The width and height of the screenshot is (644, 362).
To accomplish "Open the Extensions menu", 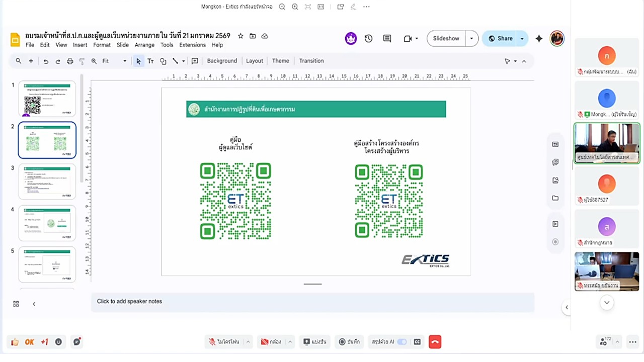I will [192, 45].
